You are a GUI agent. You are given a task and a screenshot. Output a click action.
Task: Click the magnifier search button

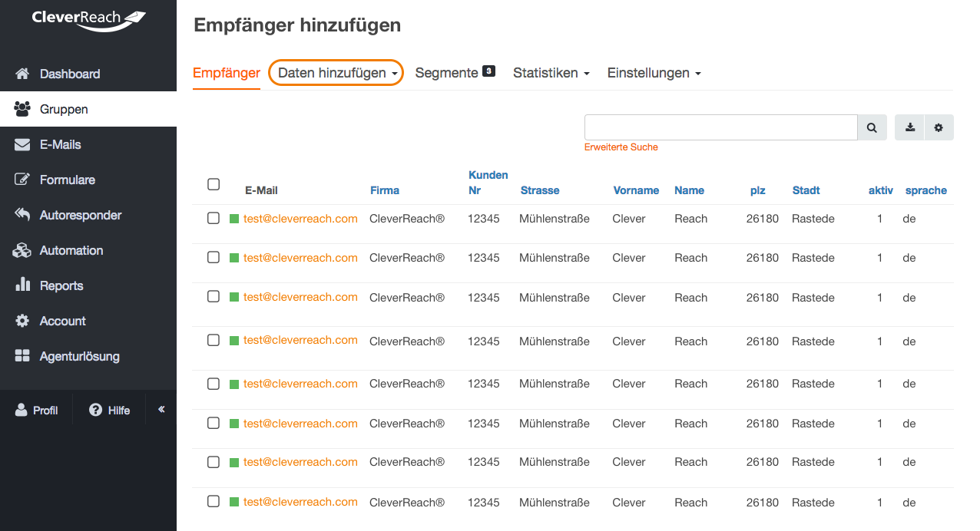[x=872, y=127]
